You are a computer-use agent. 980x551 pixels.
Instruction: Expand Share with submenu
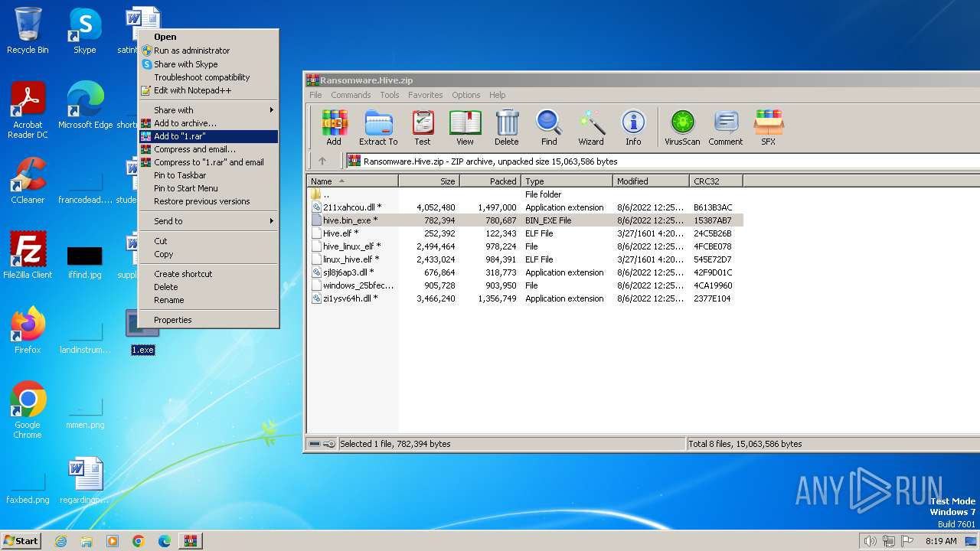(x=208, y=110)
